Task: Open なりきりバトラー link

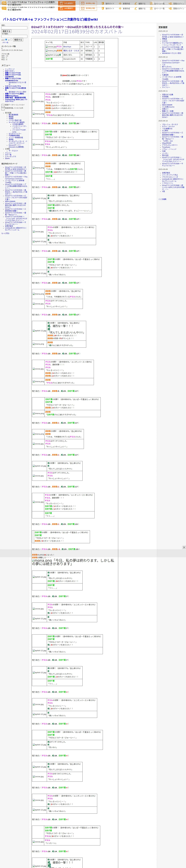Action: click(15, 134)
